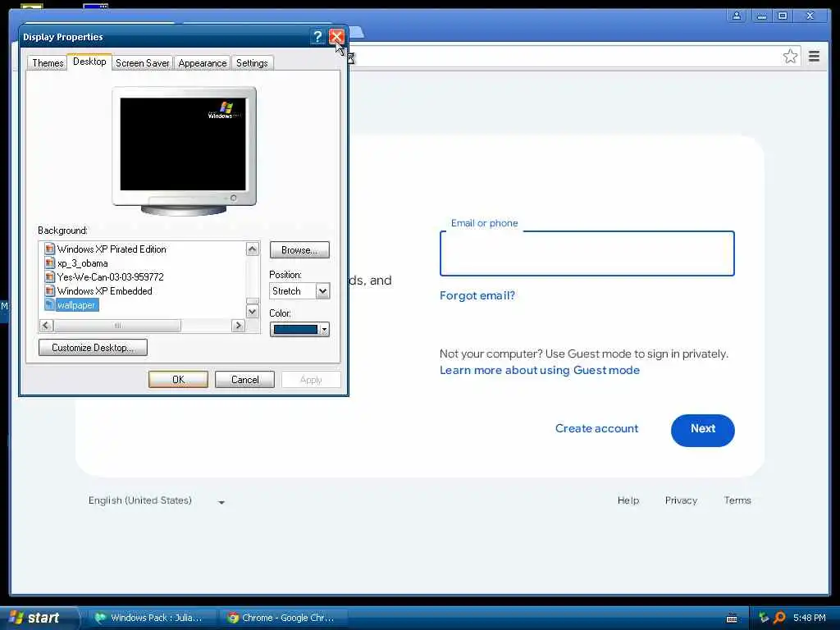Click the keyboard icon on the taskbar
Viewport: 840px width, 630px height.
point(732,619)
